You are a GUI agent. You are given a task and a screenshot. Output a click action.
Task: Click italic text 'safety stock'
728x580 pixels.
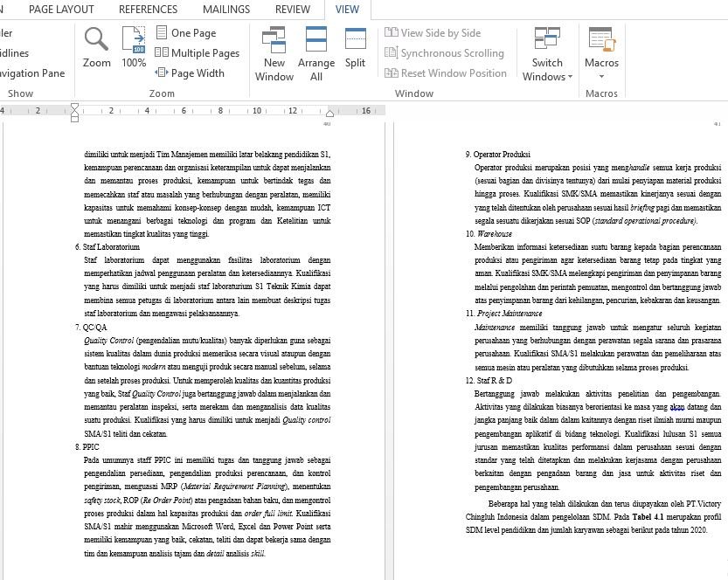[102, 501]
